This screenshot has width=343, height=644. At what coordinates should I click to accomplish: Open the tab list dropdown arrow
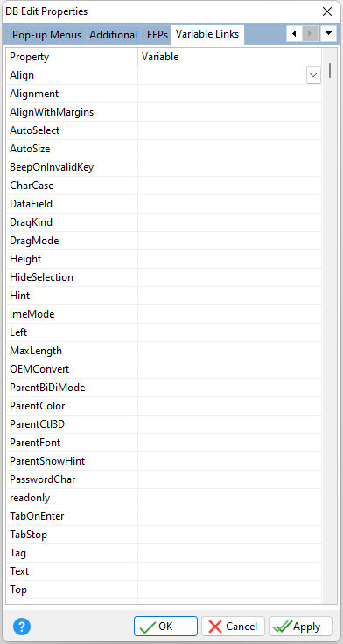pos(329,33)
